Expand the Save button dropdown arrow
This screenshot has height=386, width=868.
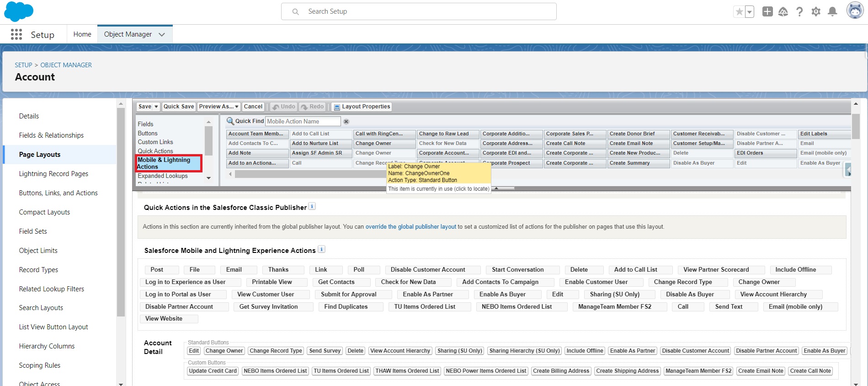[156, 107]
